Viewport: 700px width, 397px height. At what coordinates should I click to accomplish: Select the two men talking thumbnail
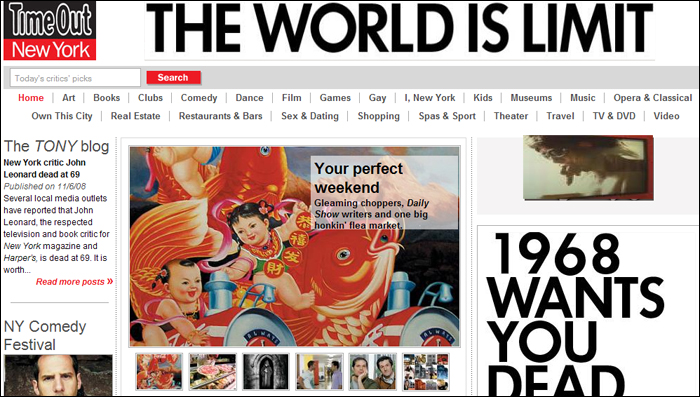point(319,372)
